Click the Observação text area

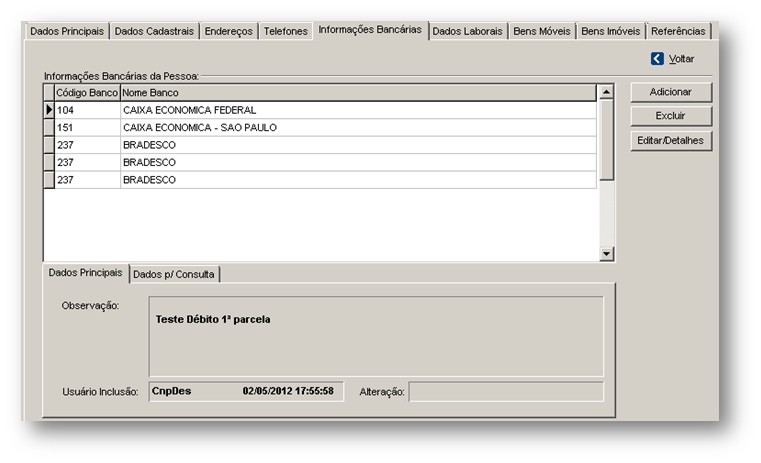[x=376, y=336]
